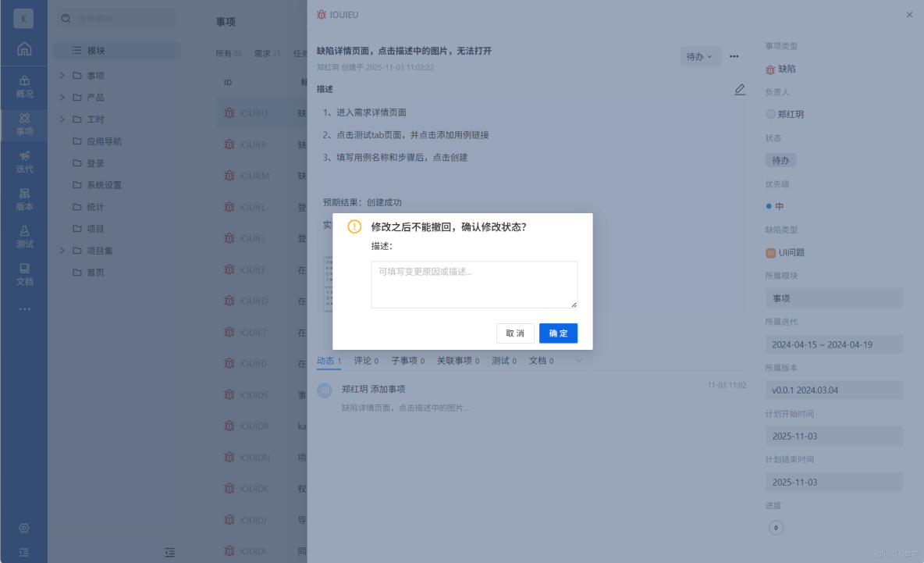This screenshot has height=563, width=924.
Task: Click the 确定 confirm button in dialog
Action: point(558,333)
